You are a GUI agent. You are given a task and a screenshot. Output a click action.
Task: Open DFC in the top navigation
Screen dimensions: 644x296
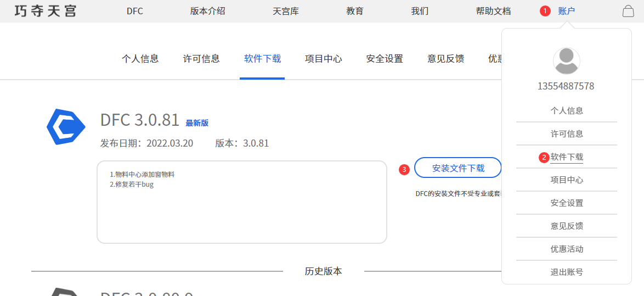[x=134, y=11]
